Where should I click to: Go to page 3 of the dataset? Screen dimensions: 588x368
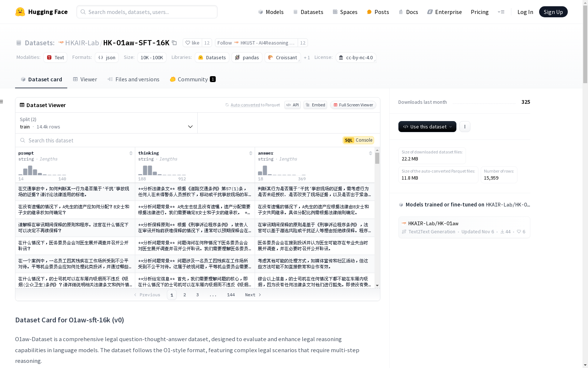[x=197, y=295]
